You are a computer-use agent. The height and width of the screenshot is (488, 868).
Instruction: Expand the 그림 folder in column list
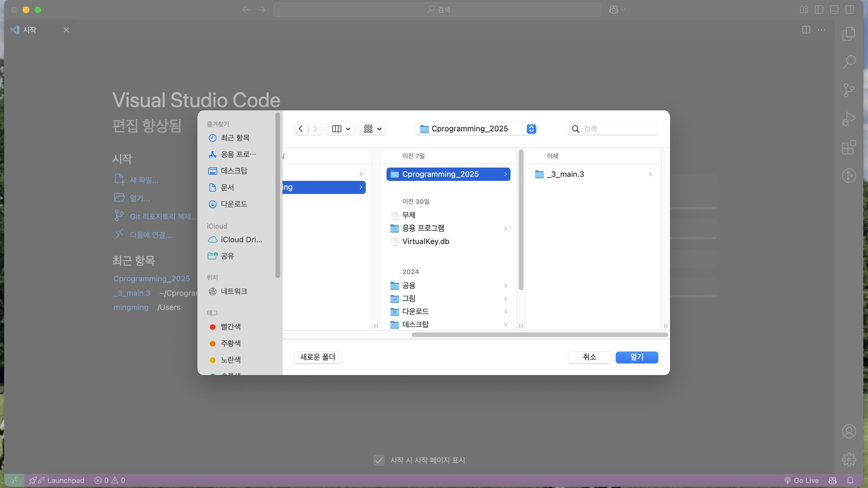pos(505,299)
